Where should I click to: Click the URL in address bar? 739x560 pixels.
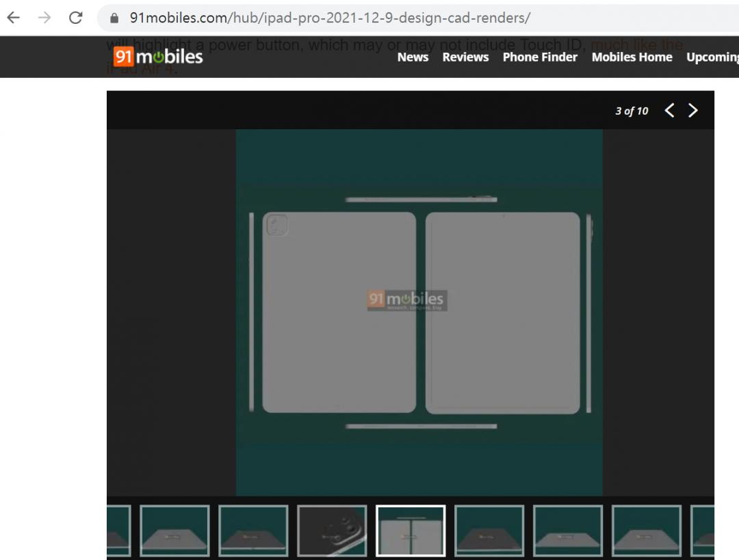pos(329,18)
